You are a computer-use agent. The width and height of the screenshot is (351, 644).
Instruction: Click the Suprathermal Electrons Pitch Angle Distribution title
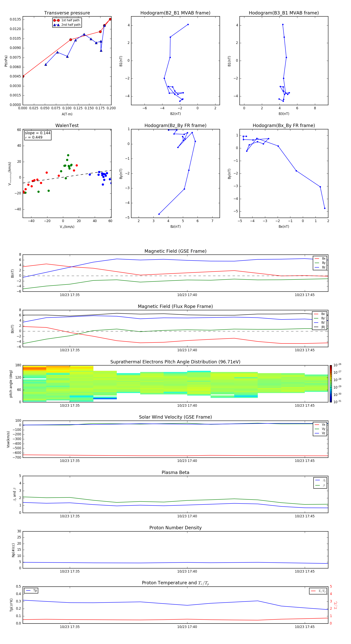175,362
